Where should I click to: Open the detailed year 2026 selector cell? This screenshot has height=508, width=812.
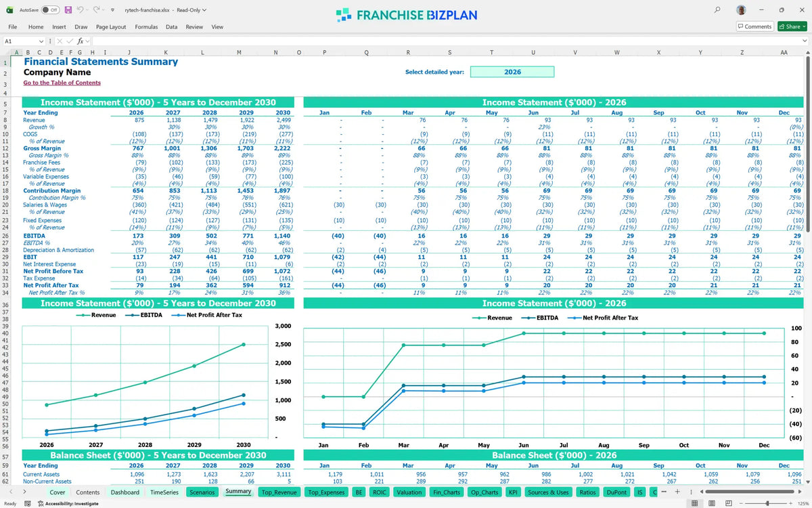point(512,72)
